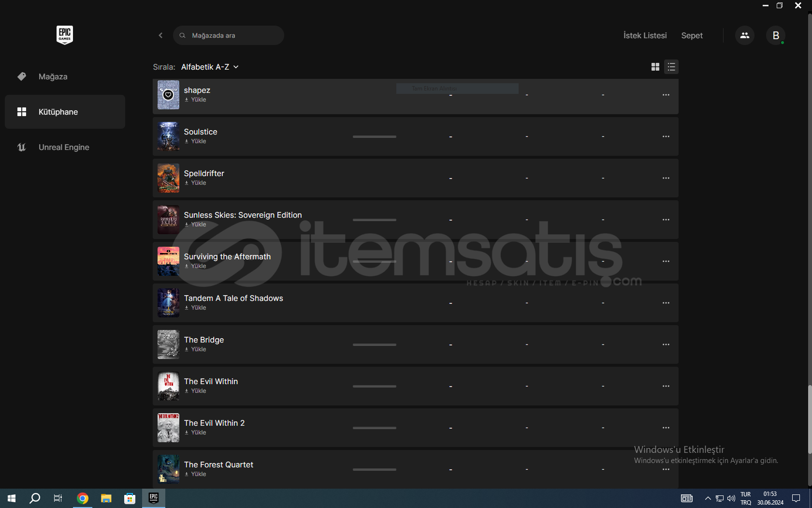Click The Evil Within 2 progress bar
The image size is (812, 508).
(375, 428)
